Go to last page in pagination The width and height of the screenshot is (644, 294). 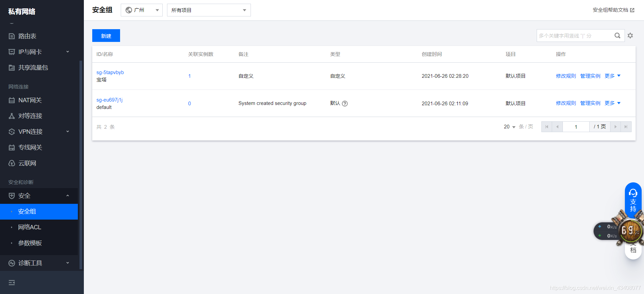click(626, 127)
